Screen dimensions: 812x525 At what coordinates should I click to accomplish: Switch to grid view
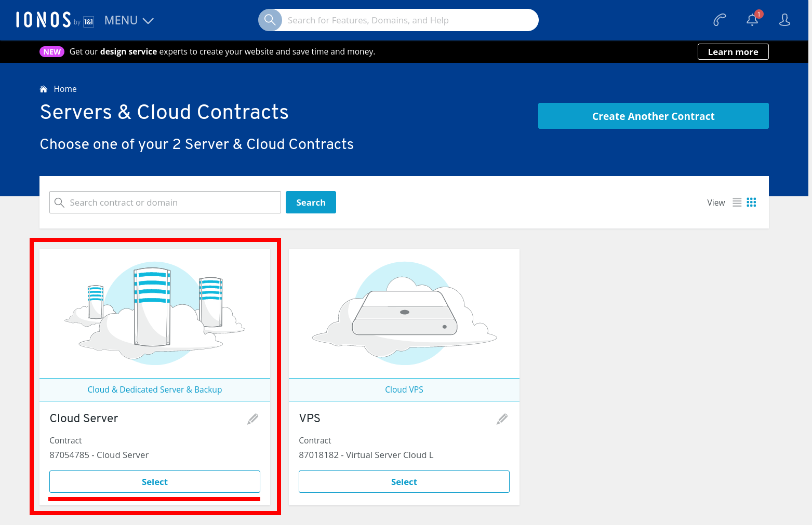pos(751,203)
